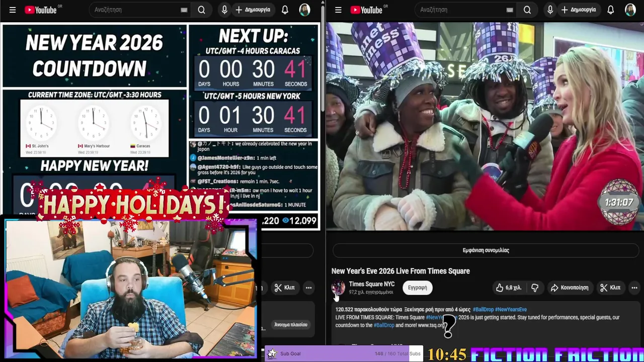Click YouTube logo in left window
This screenshot has height=362, width=644.
(x=41, y=10)
